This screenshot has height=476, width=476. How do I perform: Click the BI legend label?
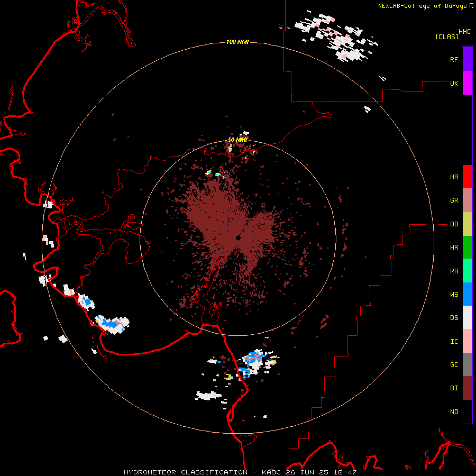(x=454, y=388)
